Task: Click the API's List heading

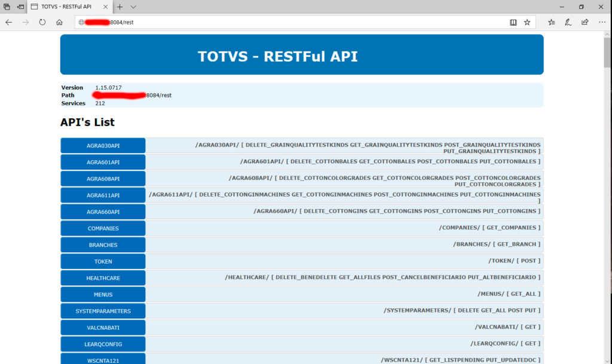Action: 87,122
